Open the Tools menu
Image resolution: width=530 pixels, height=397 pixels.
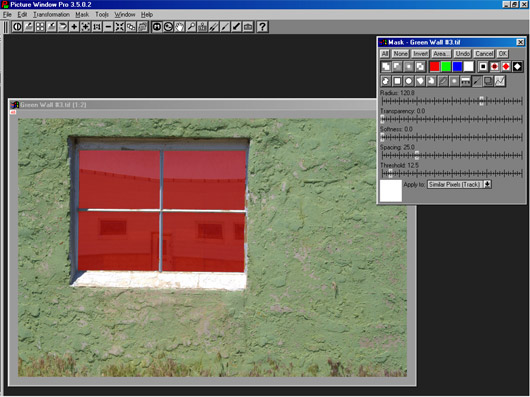point(102,15)
